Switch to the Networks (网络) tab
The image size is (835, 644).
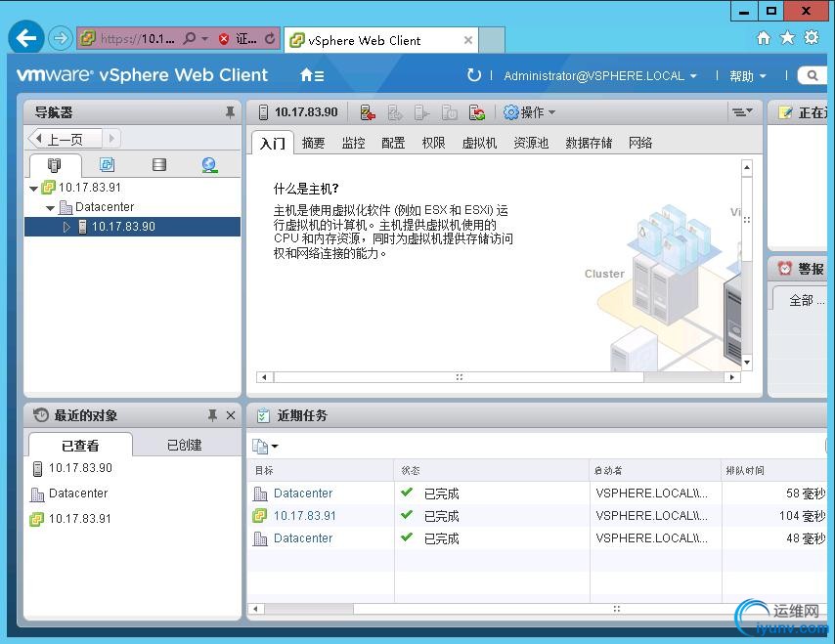pos(640,143)
